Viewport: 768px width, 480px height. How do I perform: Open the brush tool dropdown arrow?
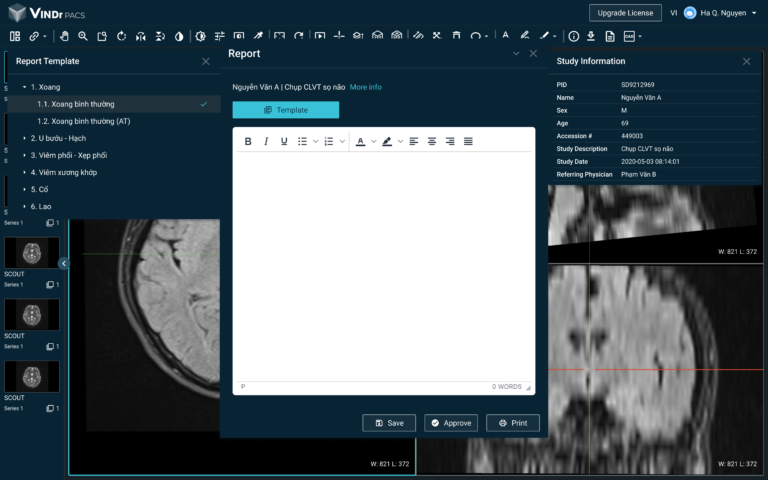click(555, 36)
